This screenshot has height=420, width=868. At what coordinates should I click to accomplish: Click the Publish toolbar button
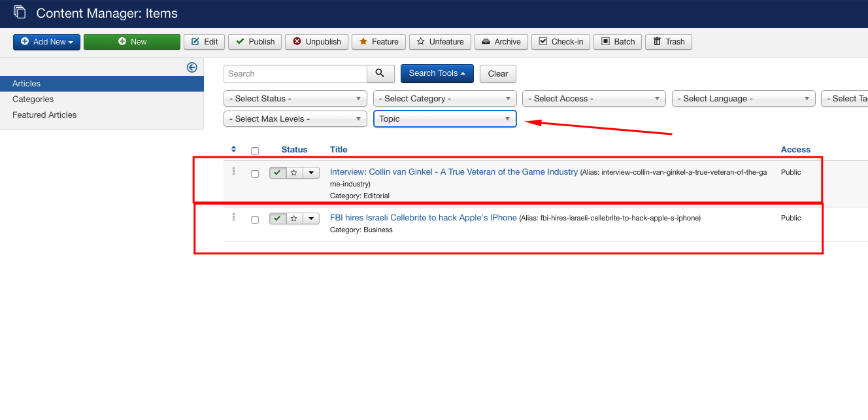tap(256, 42)
